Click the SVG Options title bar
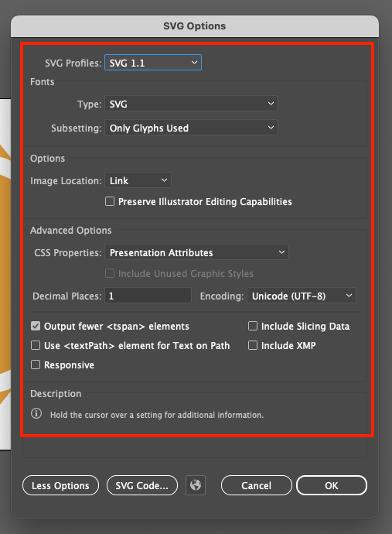392x534 pixels. pos(195,26)
